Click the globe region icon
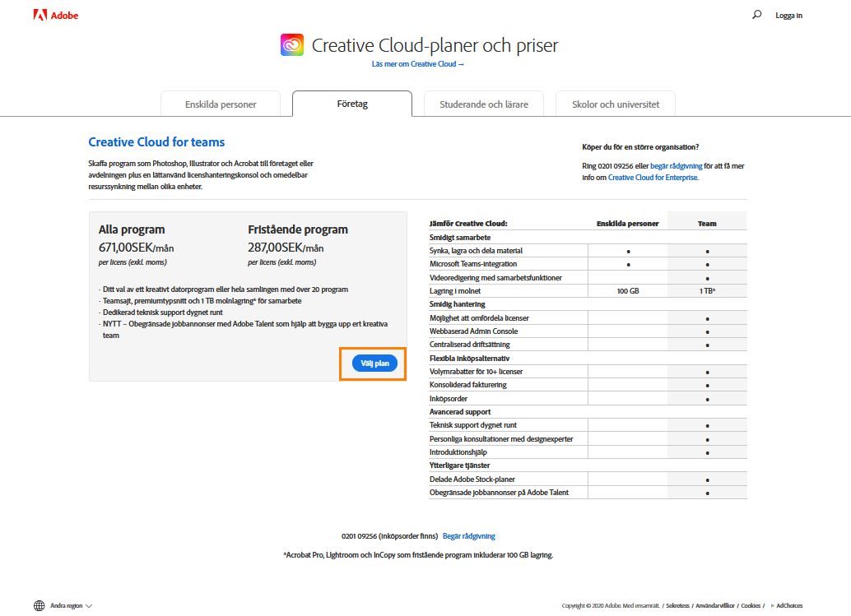This screenshot has height=616, width=851. (39, 605)
